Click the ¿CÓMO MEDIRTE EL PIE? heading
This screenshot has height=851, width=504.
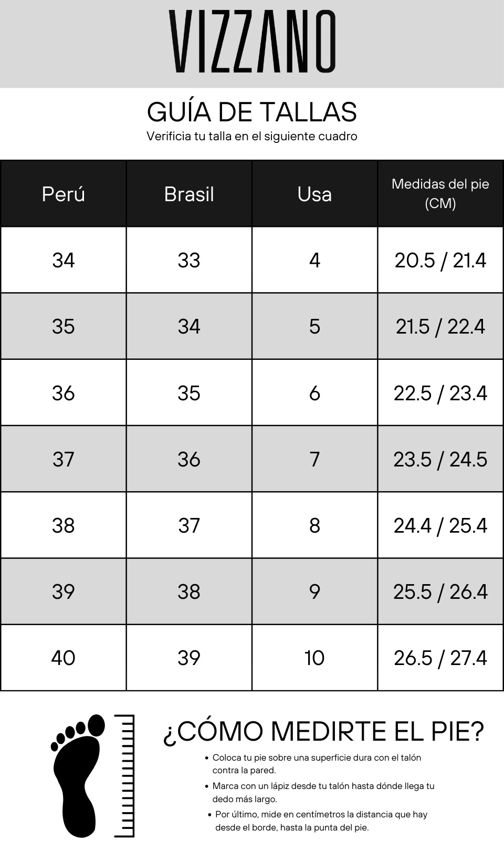[323, 731]
